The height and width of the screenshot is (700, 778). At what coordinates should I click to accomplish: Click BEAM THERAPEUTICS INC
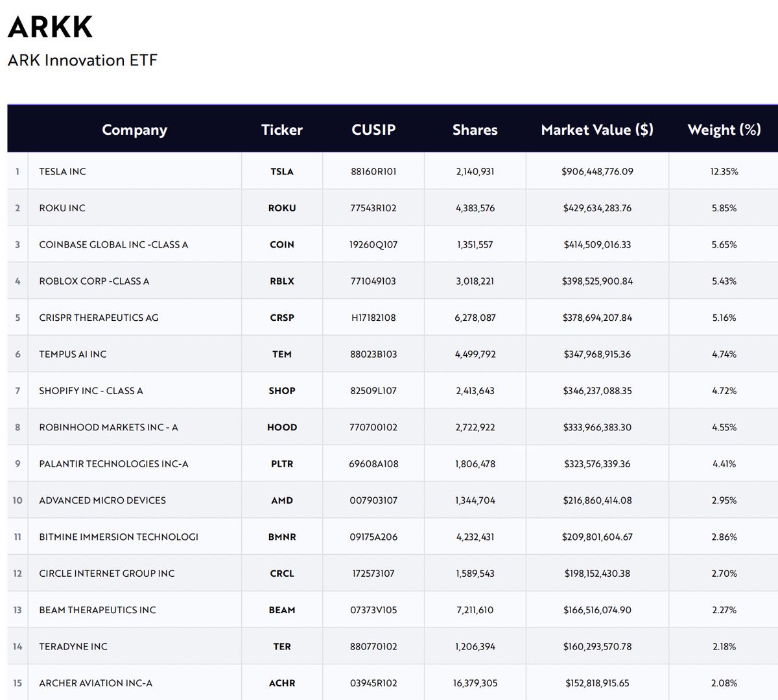pos(97,610)
